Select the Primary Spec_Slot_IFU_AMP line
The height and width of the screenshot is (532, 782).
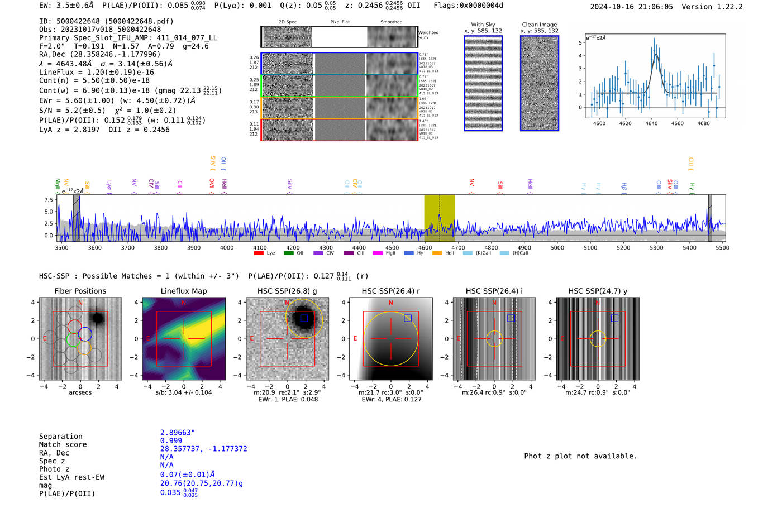click(128, 38)
